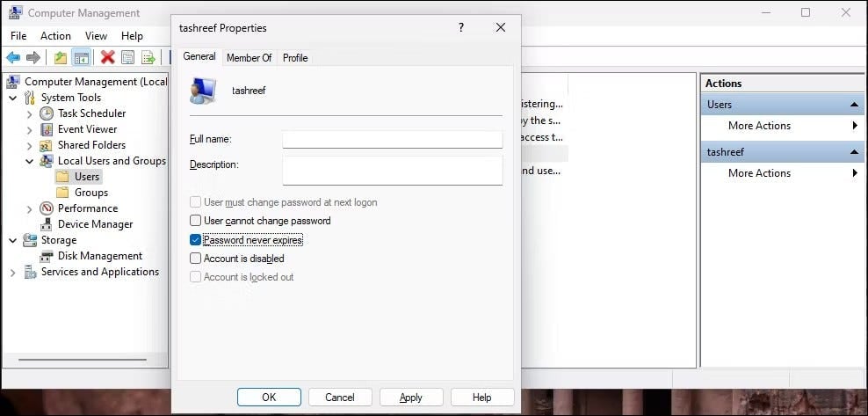Select the Groups folder label in tree

pyautogui.click(x=91, y=193)
